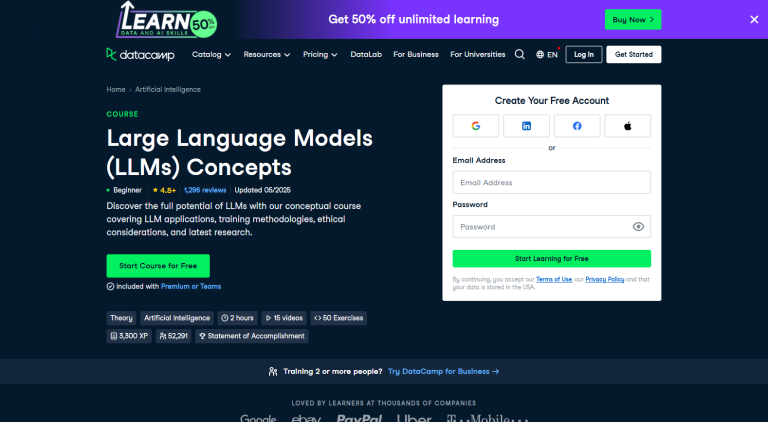The width and height of the screenshot is (768, 422).
Task: Expand the Pricing dropdown
Action: pyautogui.click(x=320, y=55)
